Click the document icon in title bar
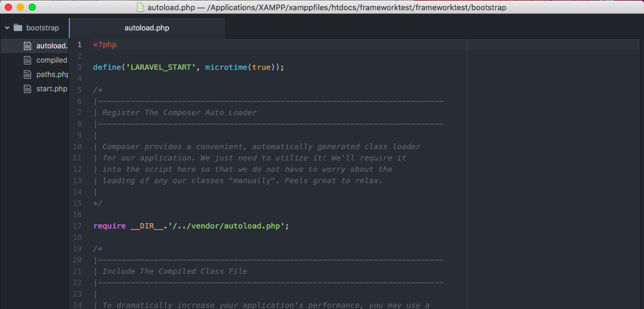The height and width of the screenshot is (309, 644). click(140, 7)
